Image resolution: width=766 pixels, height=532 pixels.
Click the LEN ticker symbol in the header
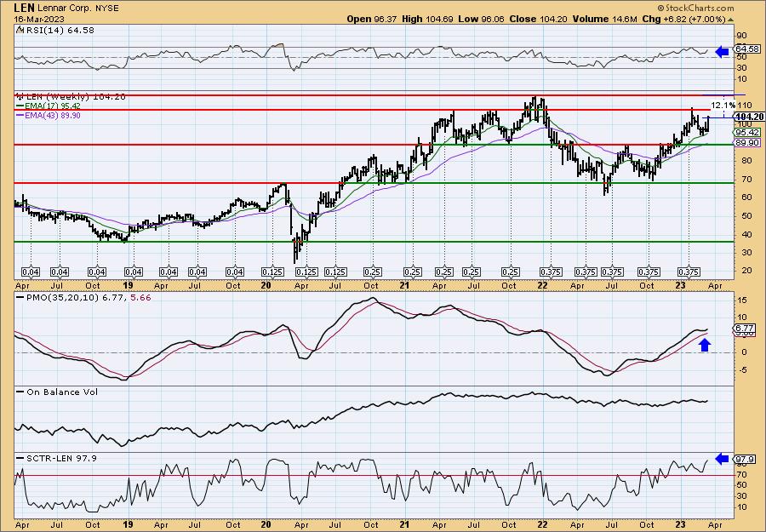(24, 8)
